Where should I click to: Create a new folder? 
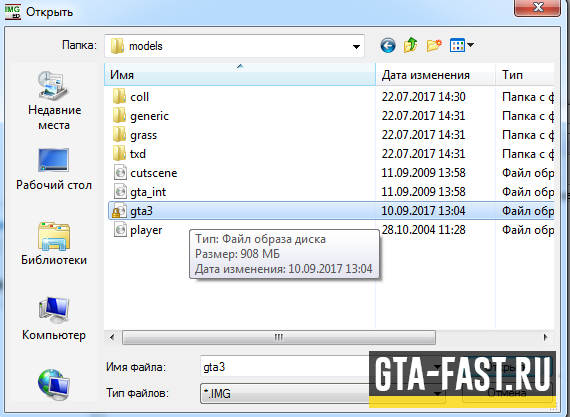[x=434, y=45]
